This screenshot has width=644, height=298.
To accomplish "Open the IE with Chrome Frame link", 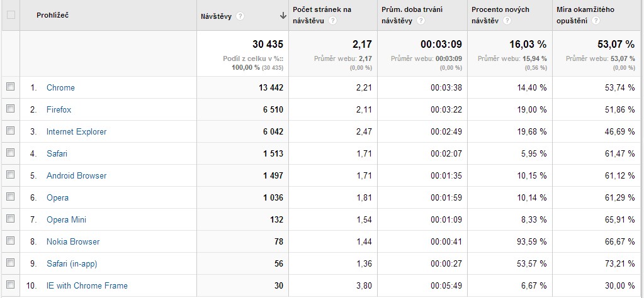I will 87,286.
